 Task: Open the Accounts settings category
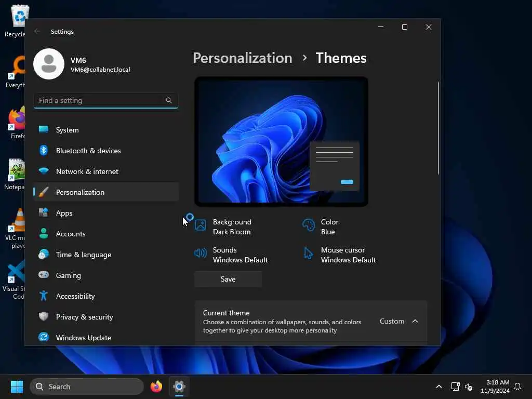click(106, 234)
